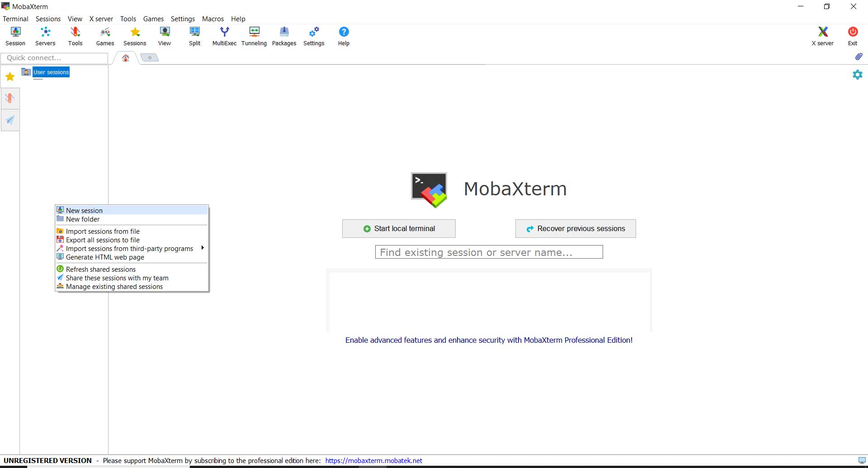Select the Sftp paper-plane sidebar tab
Viewport: 868px width, 468px height.
[x=10, y=120]
